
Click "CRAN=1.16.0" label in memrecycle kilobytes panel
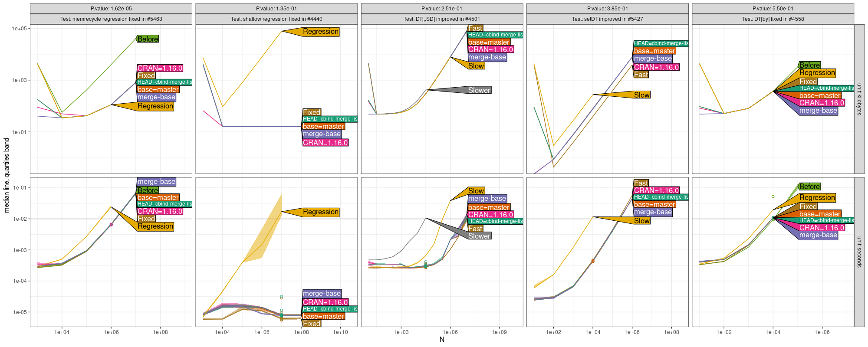click(x=160, y=68)
